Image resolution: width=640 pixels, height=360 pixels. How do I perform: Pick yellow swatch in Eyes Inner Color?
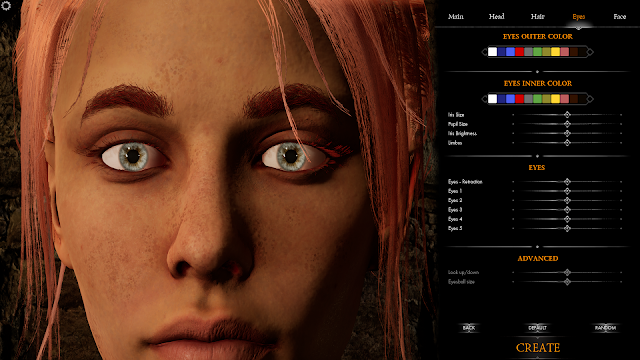tap(556, 99)
